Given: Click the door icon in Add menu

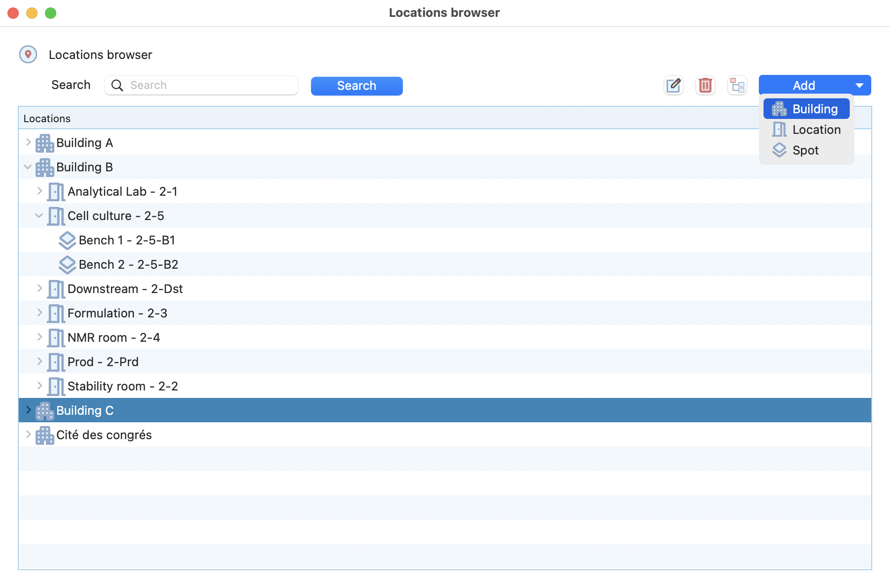Looking at the screenshot, I should click(779, 130).
